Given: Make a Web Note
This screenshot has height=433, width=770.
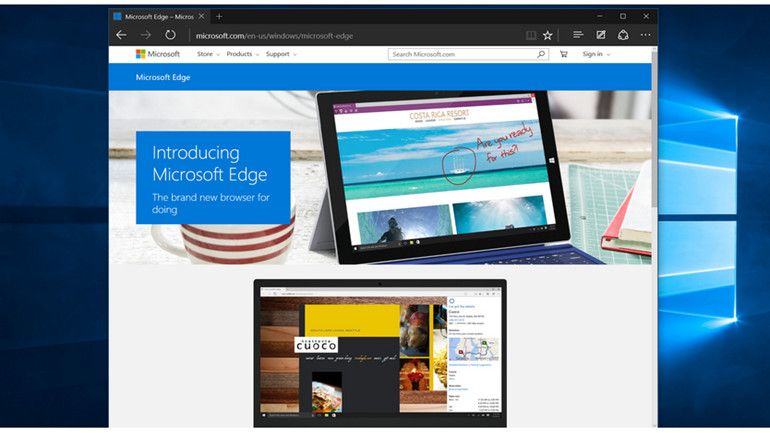Looking at the screenshot, I should tap(601, 35).
